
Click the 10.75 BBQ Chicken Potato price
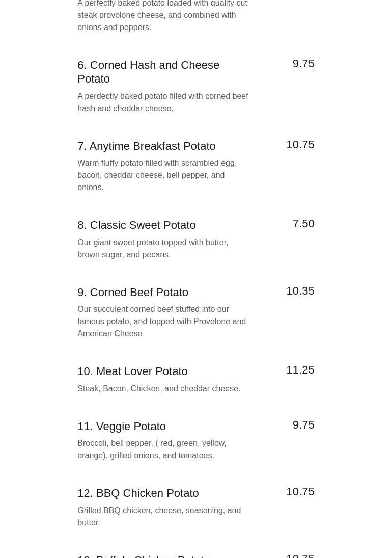(x=300, y=492)
